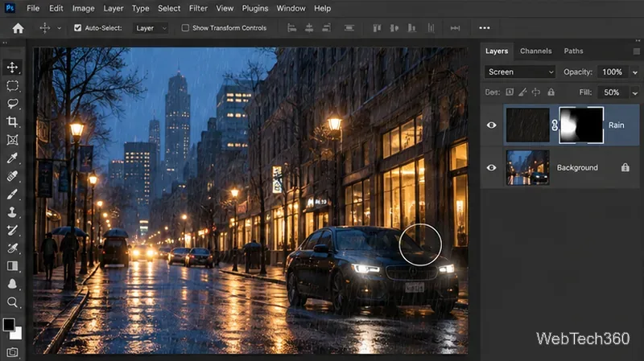Image resolution: width=644 pixels, height=361 pixels.
Task: Select the Spot Healing Brush tool
Action: [x=12, y=175]
